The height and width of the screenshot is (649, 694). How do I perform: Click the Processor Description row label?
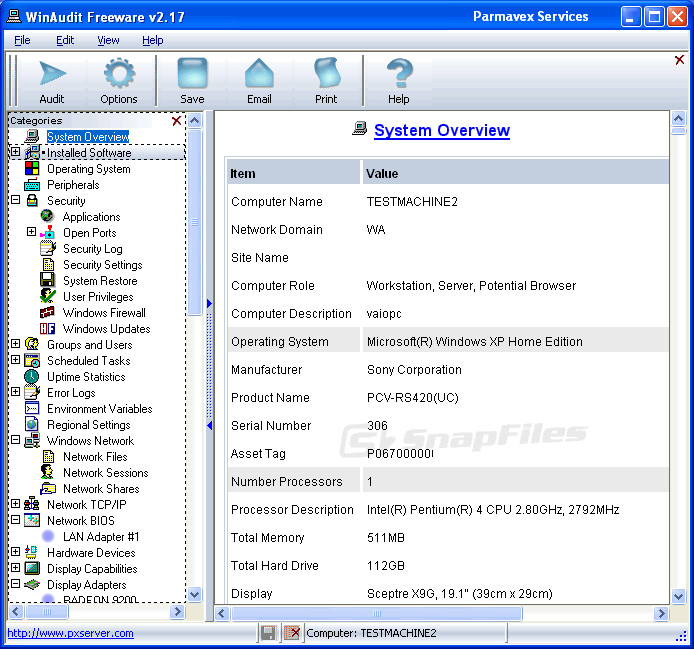292,510
